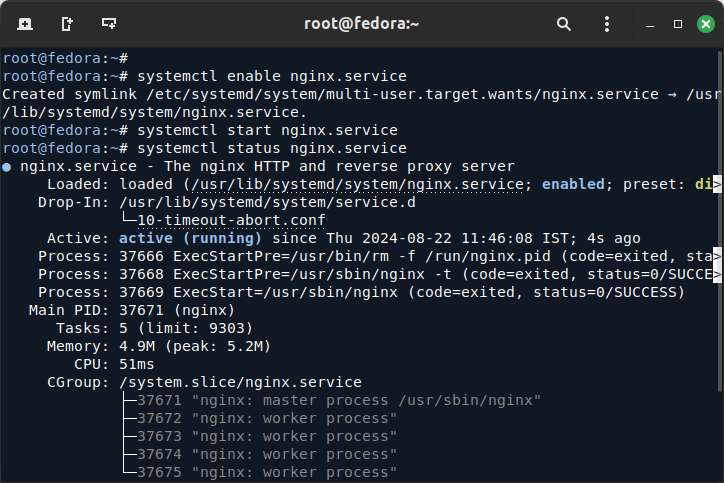Click the 10-timeout-abort.conf underlined file
Screen dimensions: 724x483
231,220
